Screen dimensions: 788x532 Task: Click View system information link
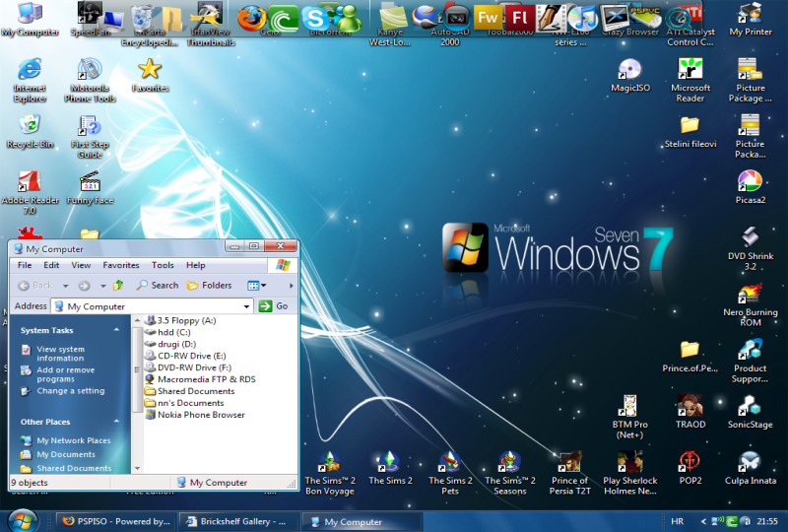60,354
